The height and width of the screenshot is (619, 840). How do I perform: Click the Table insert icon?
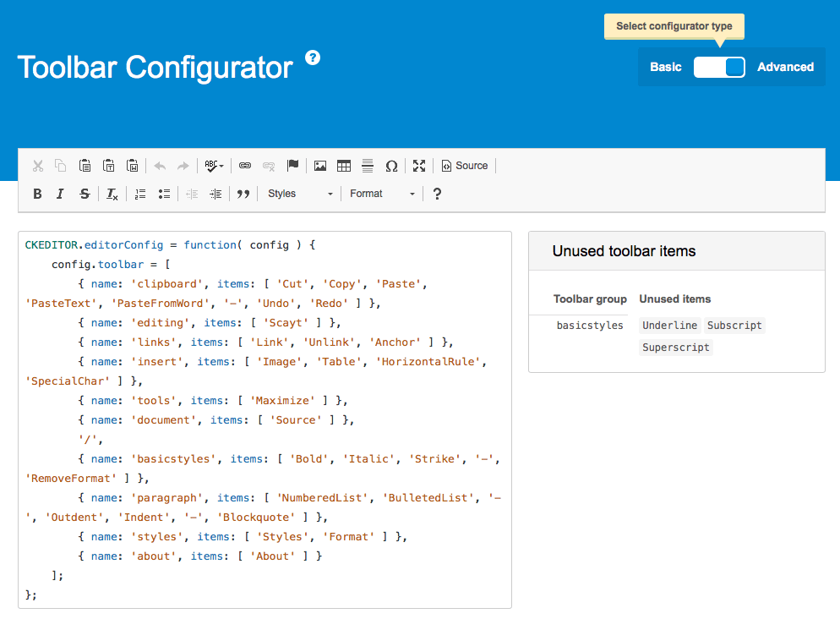tap(344, 166)
